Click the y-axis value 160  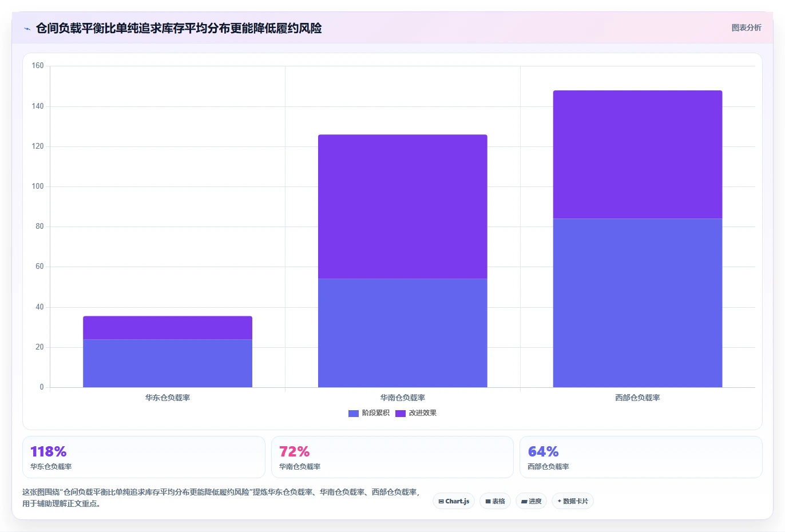(x=38, y=66)
